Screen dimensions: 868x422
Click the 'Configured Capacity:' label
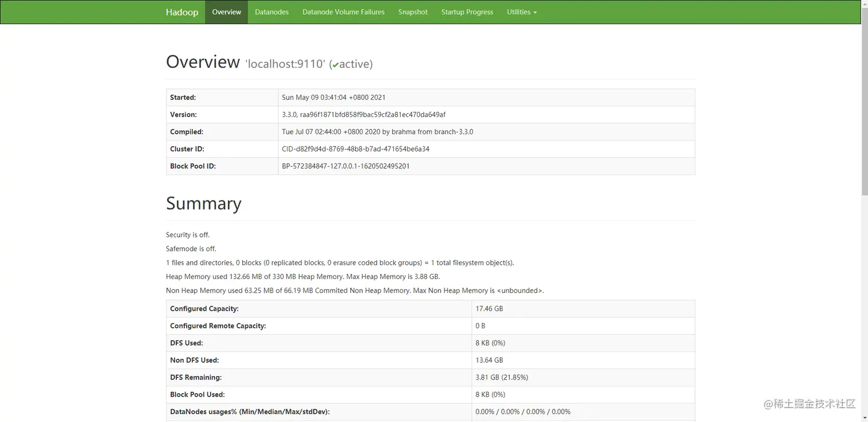click(204, 309)
